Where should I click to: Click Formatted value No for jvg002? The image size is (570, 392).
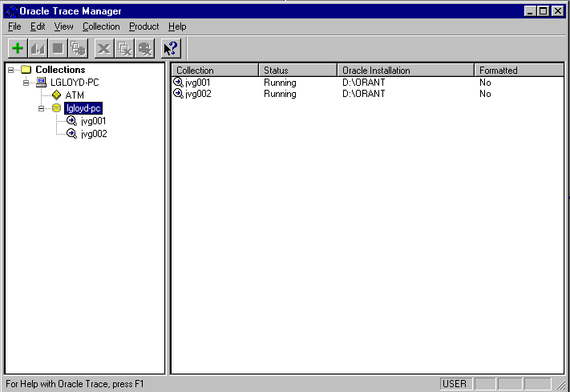485,94
